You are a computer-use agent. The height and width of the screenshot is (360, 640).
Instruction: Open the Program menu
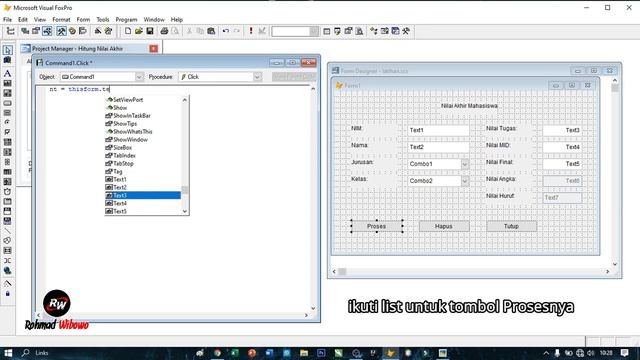tap(126, 20)
